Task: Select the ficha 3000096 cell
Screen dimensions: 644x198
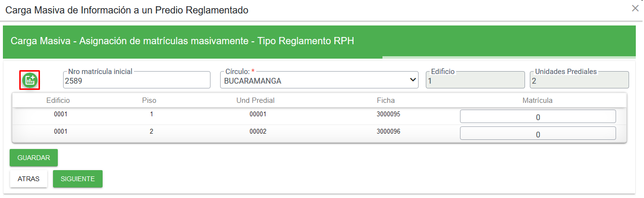Action: (x=388, y=131)
